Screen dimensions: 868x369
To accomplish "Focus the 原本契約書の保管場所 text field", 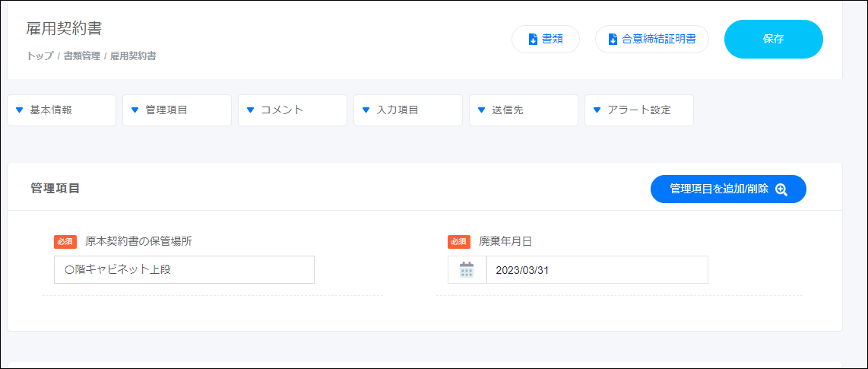I will [184, 270].
